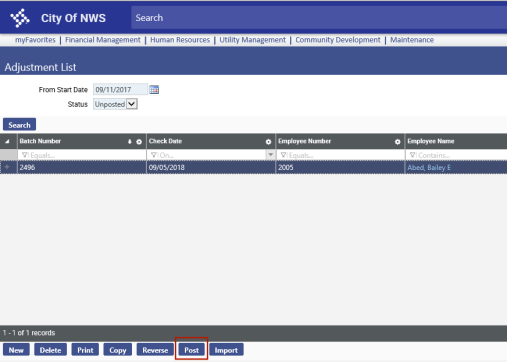Open Community Development menu
This screenshot has height=362, width=507.
coord(338,40)
